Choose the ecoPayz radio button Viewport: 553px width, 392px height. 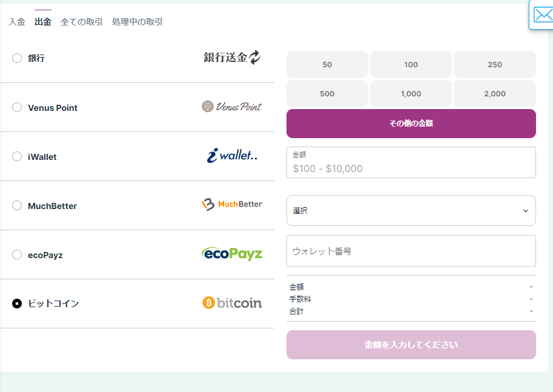(x=17, y=254)
